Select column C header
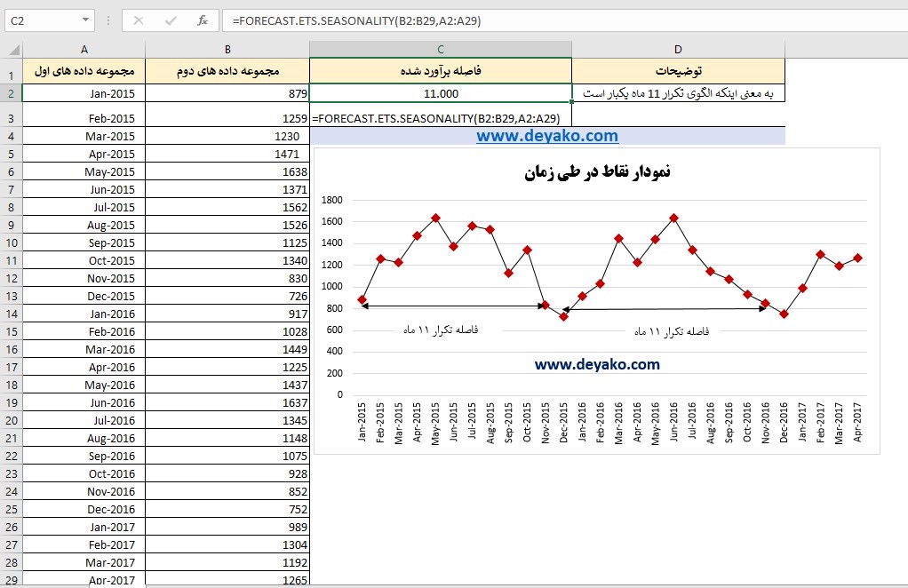This screenshot has height=588, width=908. (441, 50)
